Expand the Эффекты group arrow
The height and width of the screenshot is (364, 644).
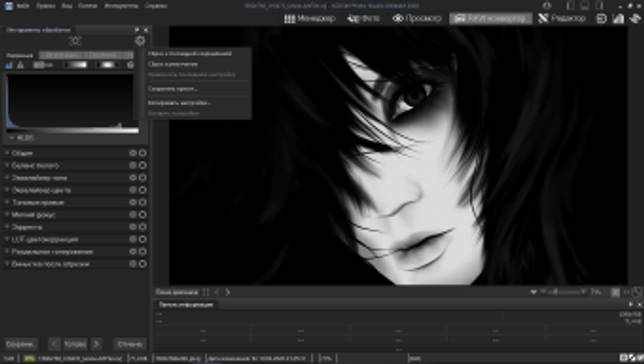tap(7, 227)
